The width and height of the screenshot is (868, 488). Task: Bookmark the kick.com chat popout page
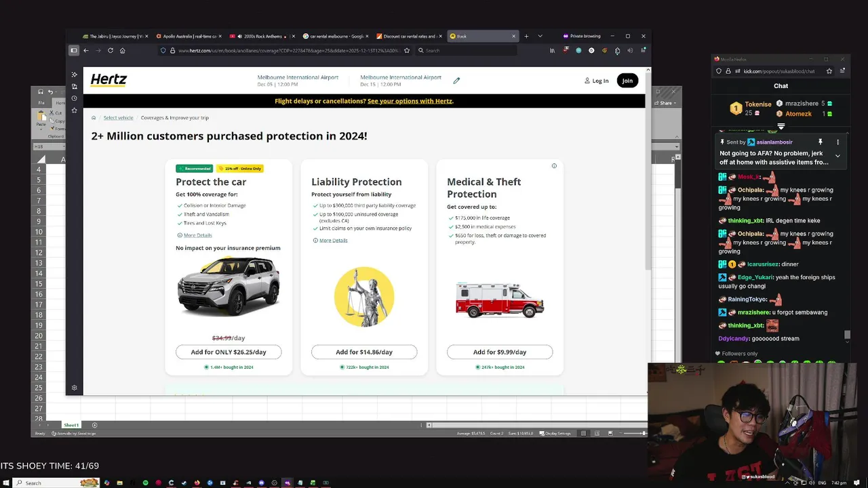[829, 71]
